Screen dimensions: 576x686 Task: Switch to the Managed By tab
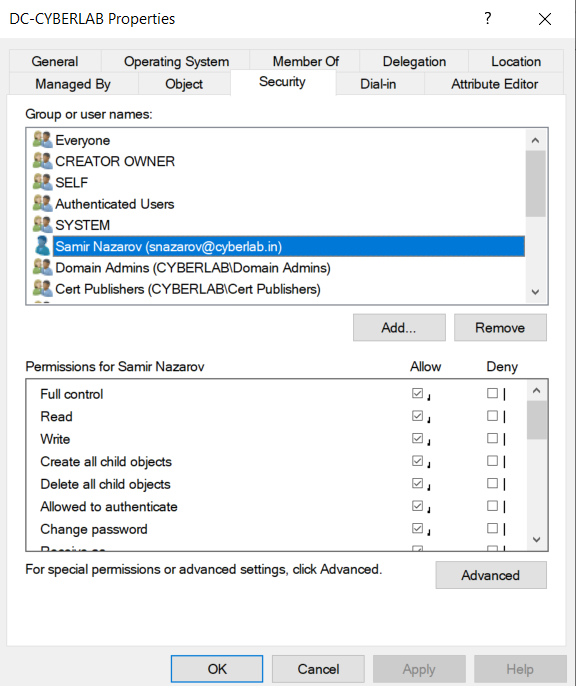(x=73, y=84)
